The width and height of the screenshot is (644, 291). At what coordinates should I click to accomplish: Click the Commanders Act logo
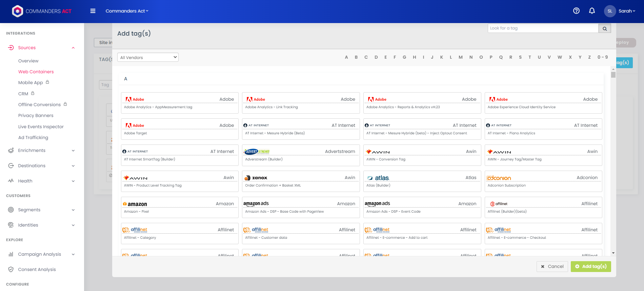42,11
